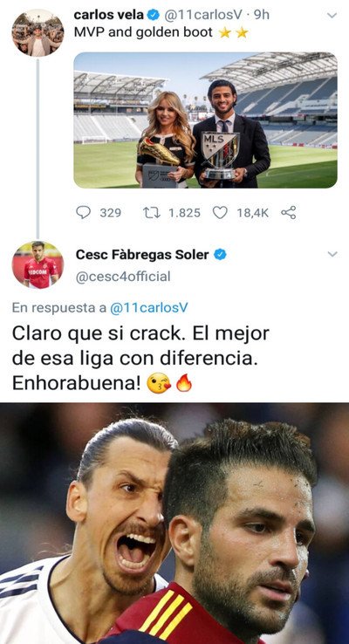This screenshot has width=349, height=644.
Task: Click the @cesc4official handle
Action: tap(123, 277)
